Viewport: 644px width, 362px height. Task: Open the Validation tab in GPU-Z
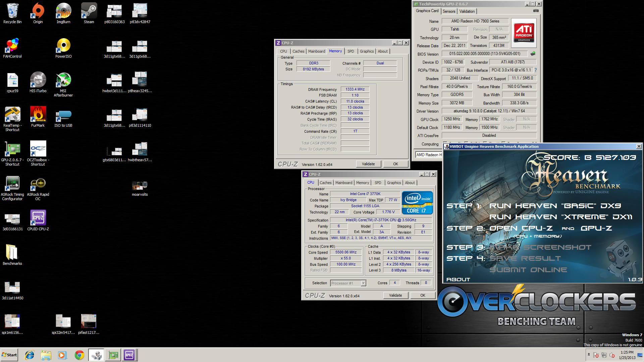coord(467,11)
